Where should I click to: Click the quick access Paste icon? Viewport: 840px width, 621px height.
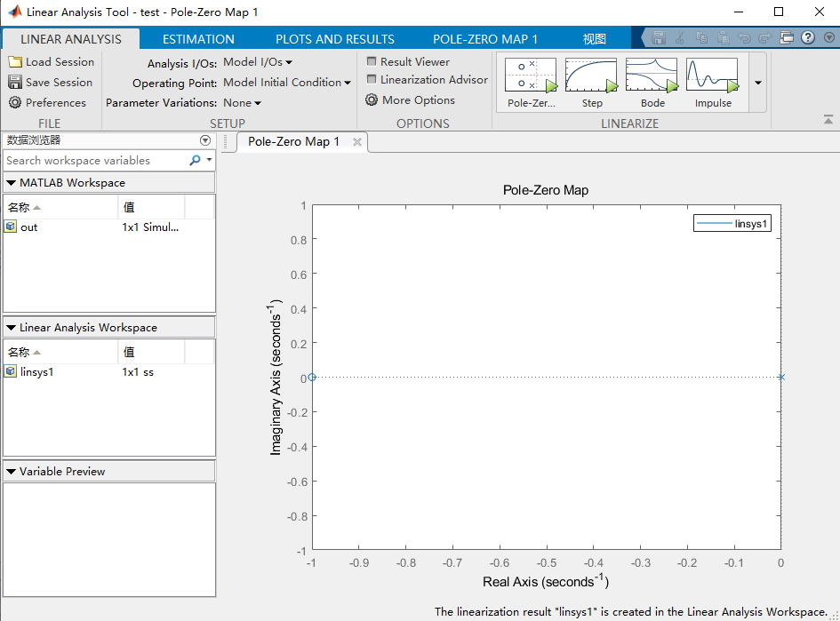[x=723, y=38]
